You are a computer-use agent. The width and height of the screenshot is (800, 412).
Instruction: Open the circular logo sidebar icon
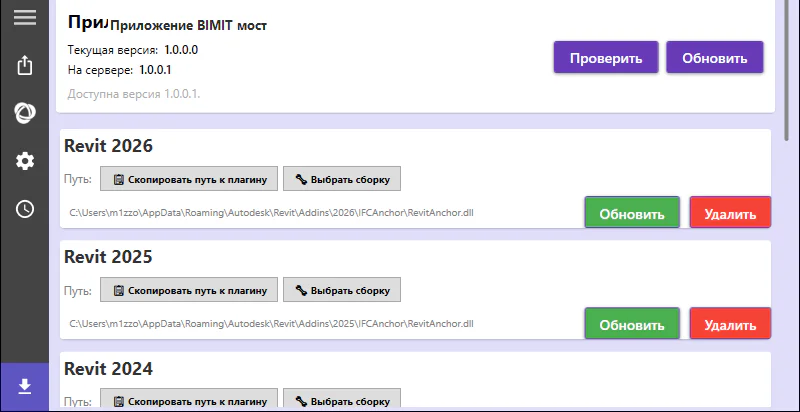(x=24, y=113)
